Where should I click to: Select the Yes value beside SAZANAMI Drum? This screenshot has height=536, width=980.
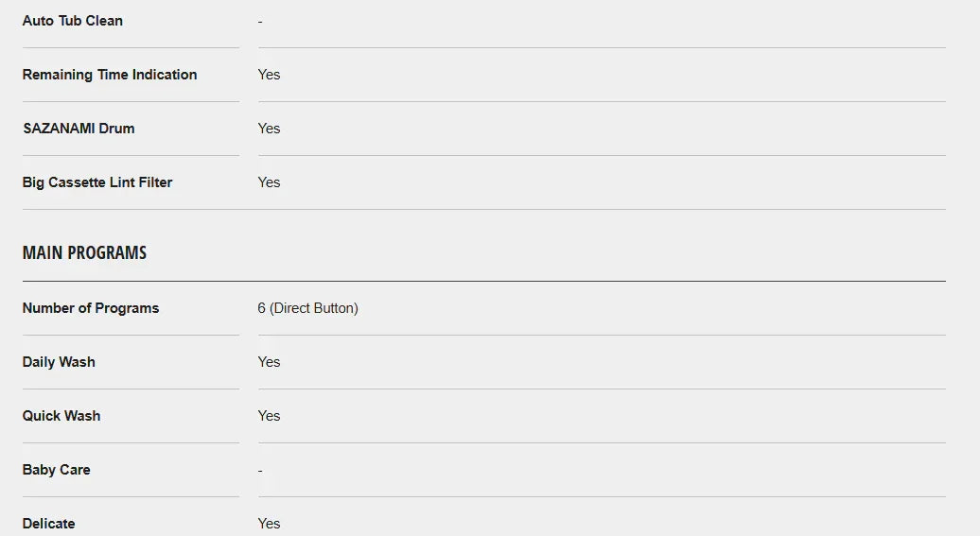click(269, 129)
